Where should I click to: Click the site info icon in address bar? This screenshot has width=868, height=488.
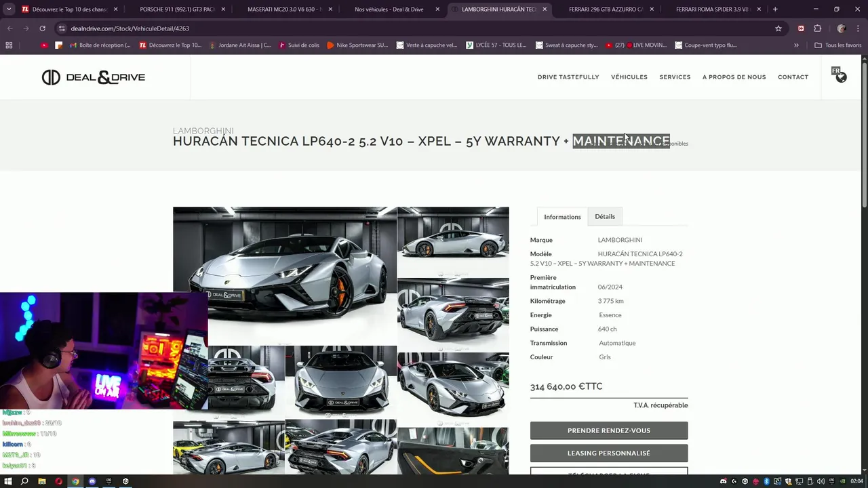62,28
